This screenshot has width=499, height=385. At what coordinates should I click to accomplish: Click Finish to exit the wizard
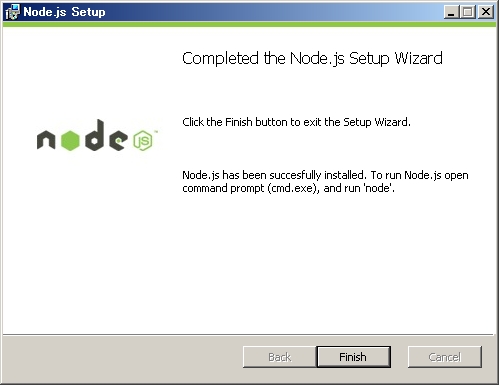[353, 357]
